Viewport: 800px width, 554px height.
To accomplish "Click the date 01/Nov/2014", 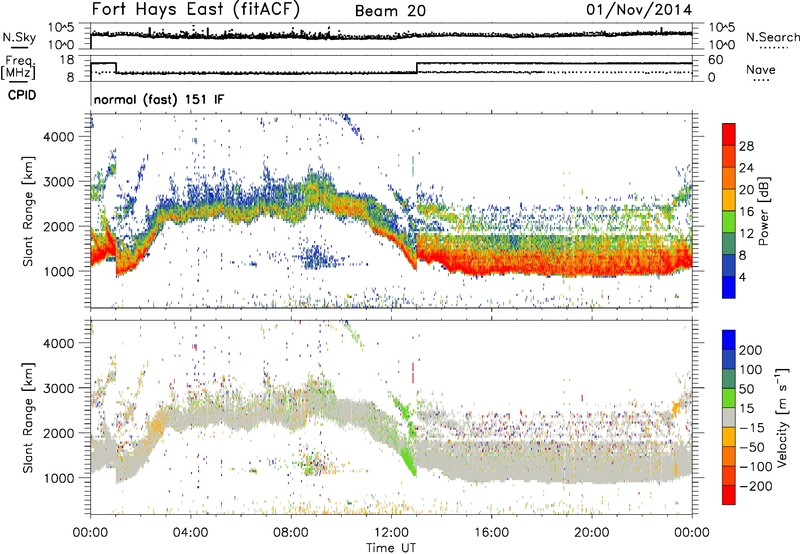I will pyautogui.click(x=639, y=10).
